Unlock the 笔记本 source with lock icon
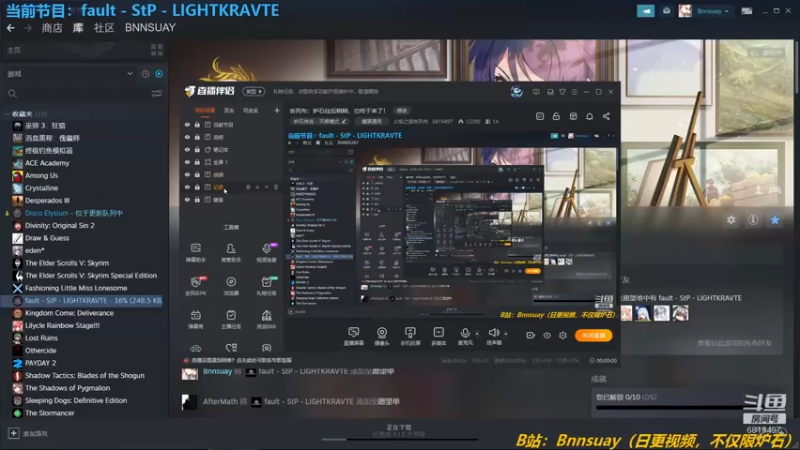The height and width of the screenshot is (450, 800). (x=197, y=149)
